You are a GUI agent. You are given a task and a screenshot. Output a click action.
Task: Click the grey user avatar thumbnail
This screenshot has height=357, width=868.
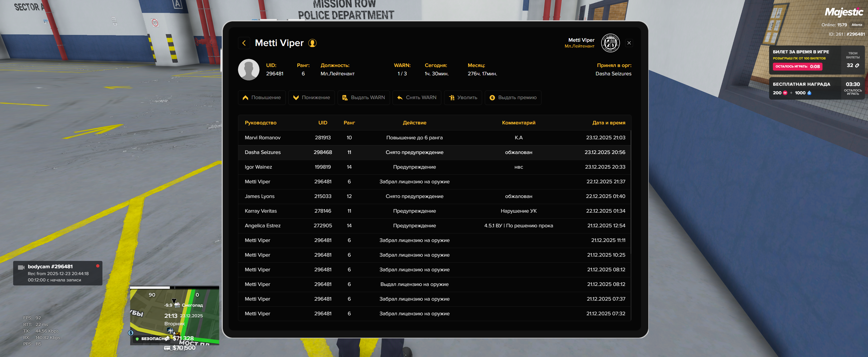[249, 70]
